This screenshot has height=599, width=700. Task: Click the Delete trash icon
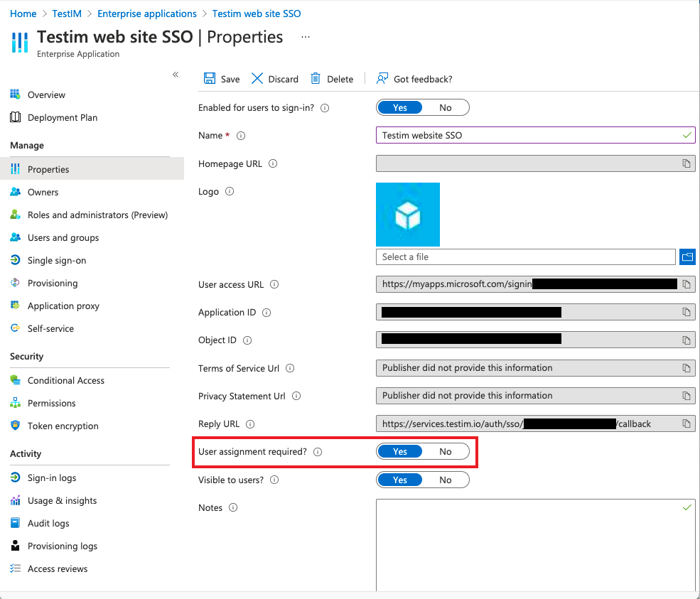coord(316,79)
